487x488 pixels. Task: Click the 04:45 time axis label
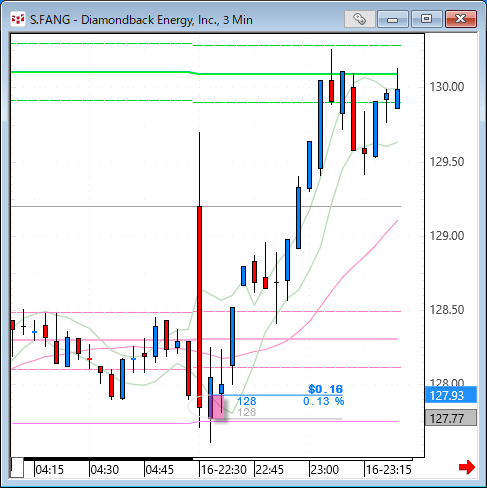coord(160,470)
